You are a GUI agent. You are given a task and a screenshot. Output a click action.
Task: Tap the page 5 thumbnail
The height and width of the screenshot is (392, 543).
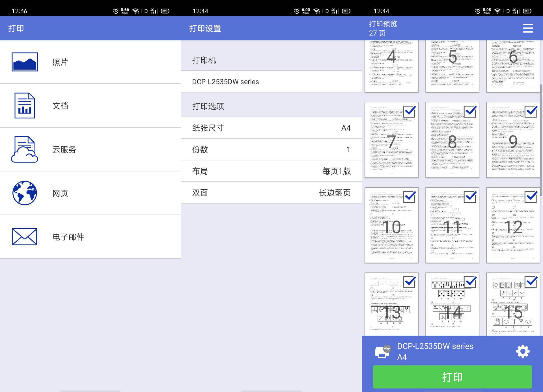(452, 66)
